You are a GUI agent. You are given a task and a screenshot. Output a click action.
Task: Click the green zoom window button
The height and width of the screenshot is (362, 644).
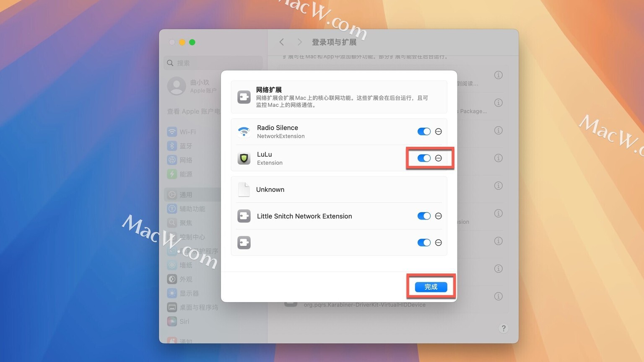192,42
